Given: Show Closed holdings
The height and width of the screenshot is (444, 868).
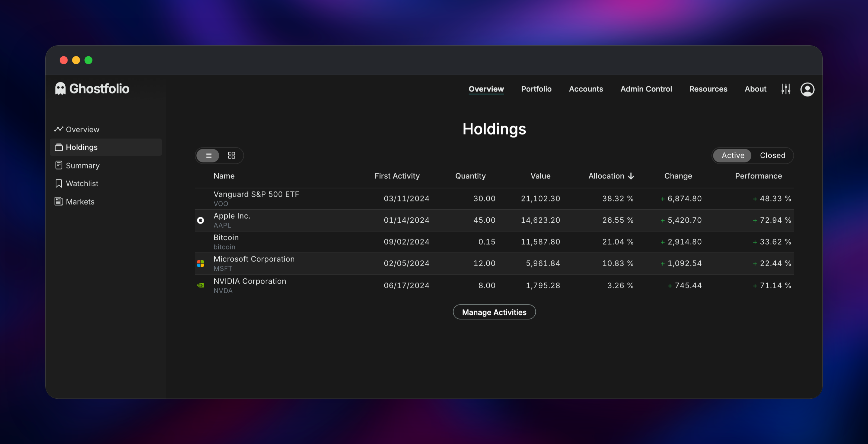Looking at the screenshot, I should (x=773, y=155).
